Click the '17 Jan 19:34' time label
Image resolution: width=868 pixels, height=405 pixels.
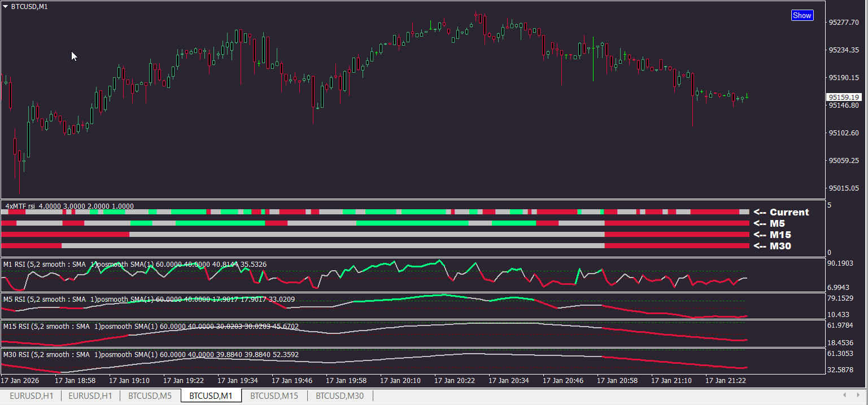click(238, 381)
